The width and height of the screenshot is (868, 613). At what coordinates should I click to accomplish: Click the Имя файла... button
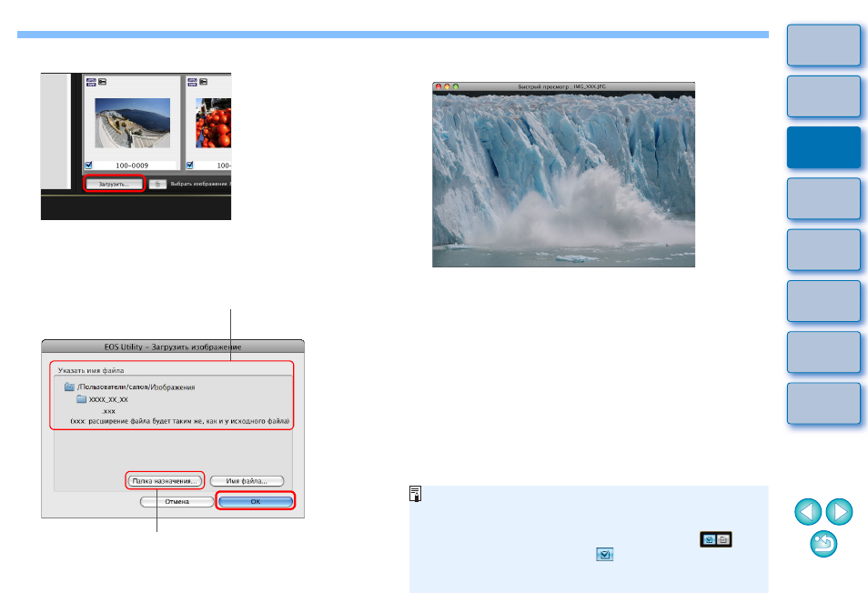pos(247,481)
